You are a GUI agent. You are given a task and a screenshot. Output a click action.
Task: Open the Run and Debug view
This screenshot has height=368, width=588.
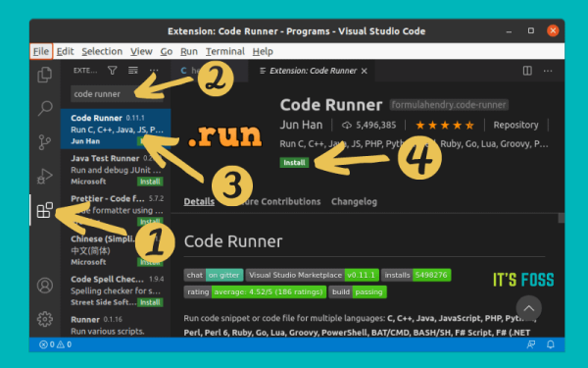tap(45, 176)
